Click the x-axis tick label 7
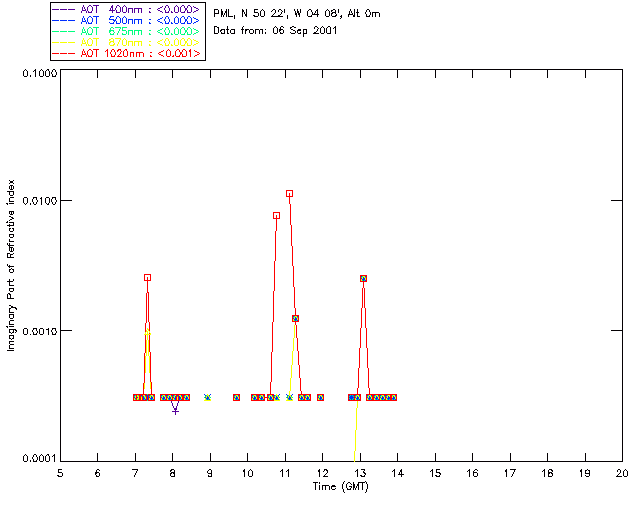This screenshot has height=512, width=640. click(135, 473)
